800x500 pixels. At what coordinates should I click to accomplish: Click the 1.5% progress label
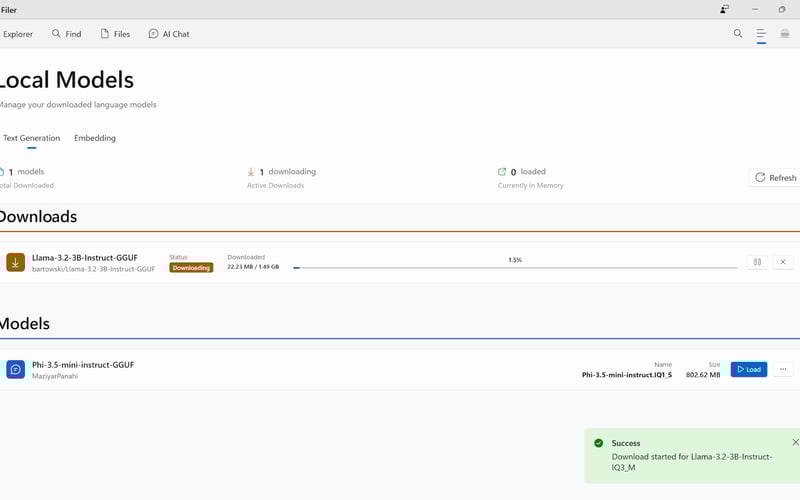(515, 260)
